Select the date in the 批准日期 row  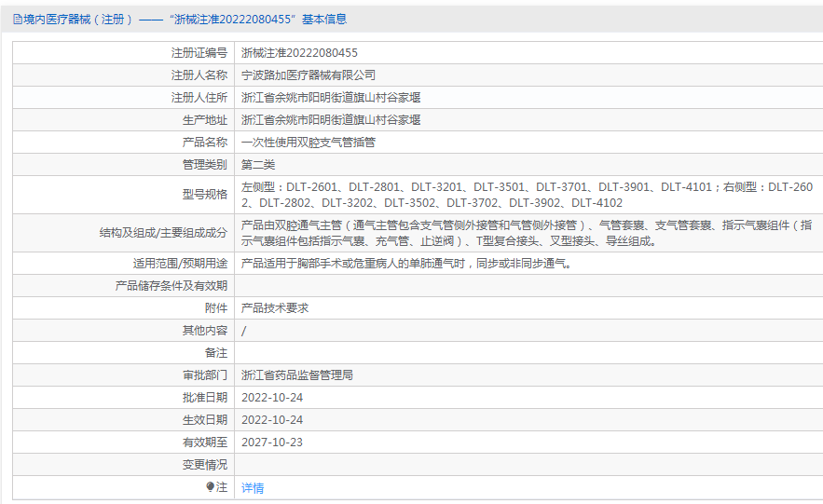click(272, 398)
